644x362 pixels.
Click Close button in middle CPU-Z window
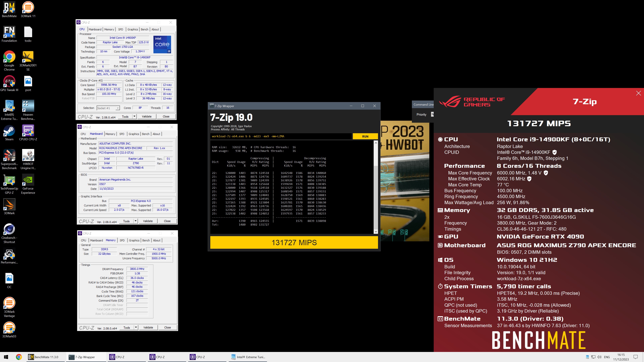(167, 221)
